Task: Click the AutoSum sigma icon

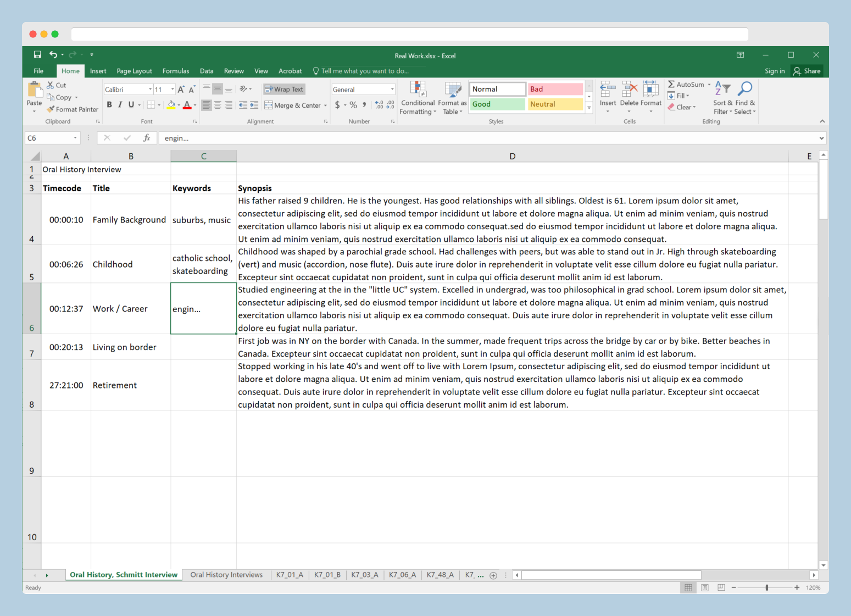Action: tap(671, 85)
